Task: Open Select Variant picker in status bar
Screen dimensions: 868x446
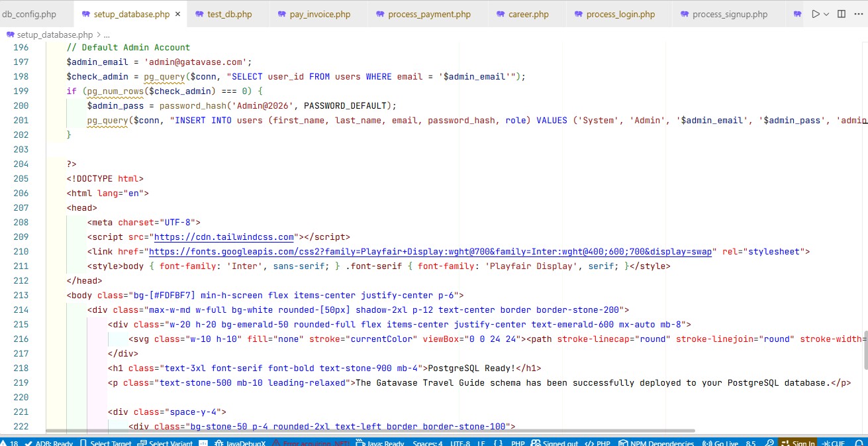Action: click(165, 443)
